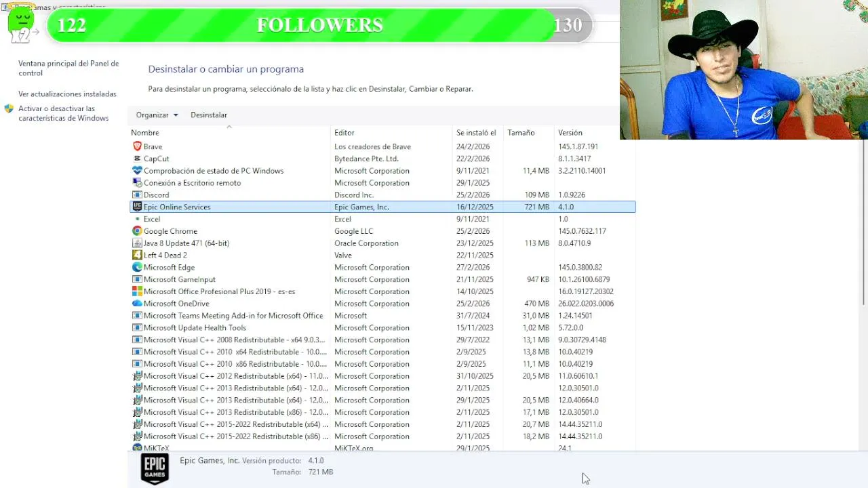Viewport: 868px width, 488px height.
Task: Click the Oracle Corporation editor cell
Action: (366, 243)
